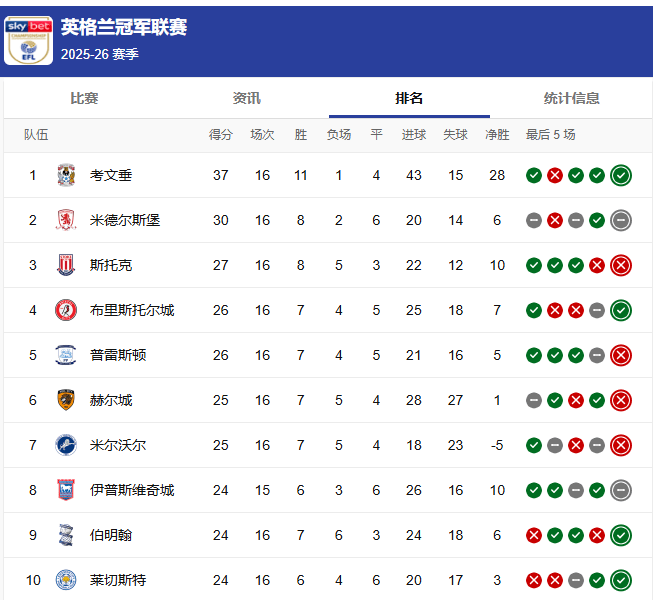The height and width of the screenshot is (600, 653).
Task: Select the 排名 tab
Action: click(409, 98)
